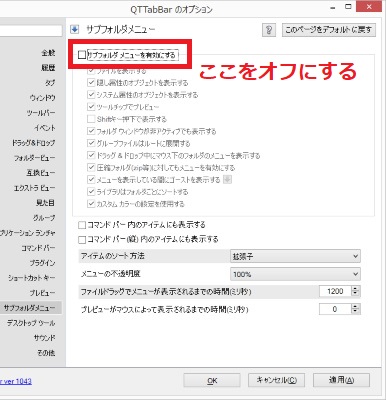Select ウィンドウ category in sidebar
Screen dimensions: 386x400
[x=43, y=98]
